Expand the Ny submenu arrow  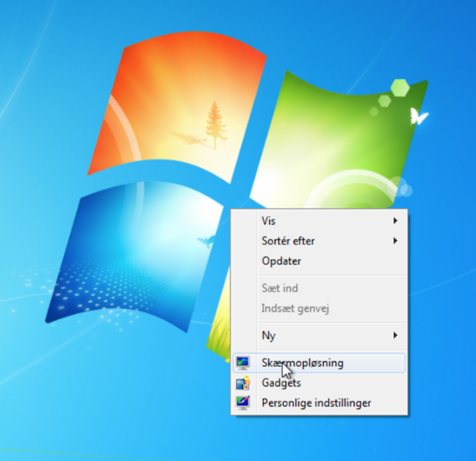tap(395, 335)
